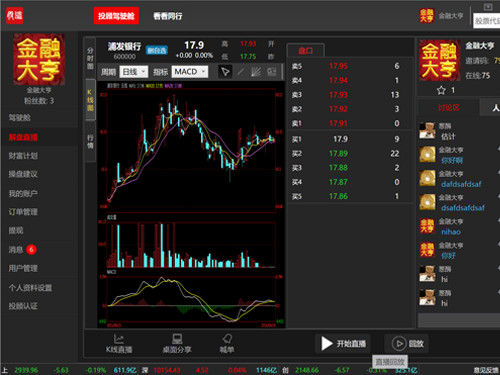Open 财富计划 sidebar entry
Viewport: 500px width, 375px height.
(23, 156)
